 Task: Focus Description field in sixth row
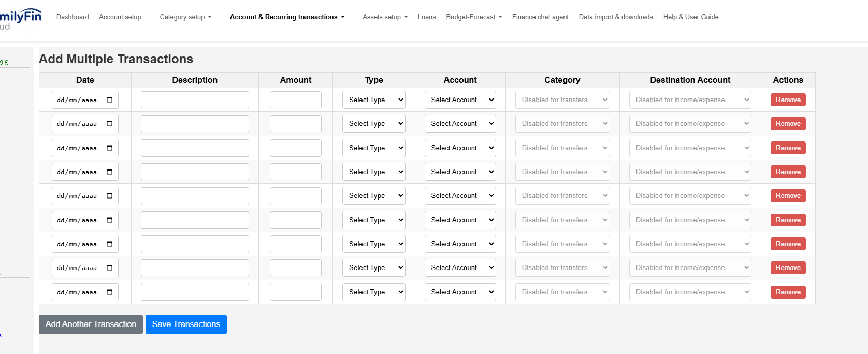[x=195, y=220]
